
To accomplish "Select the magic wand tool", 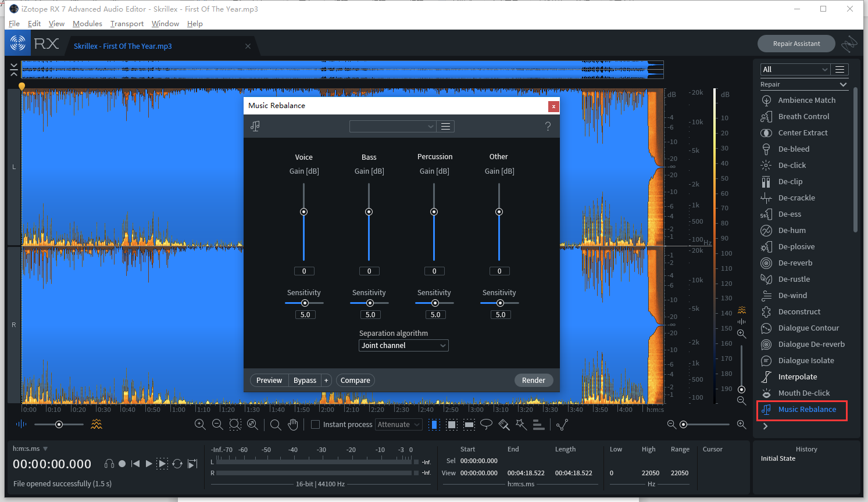I will point(521,425).
